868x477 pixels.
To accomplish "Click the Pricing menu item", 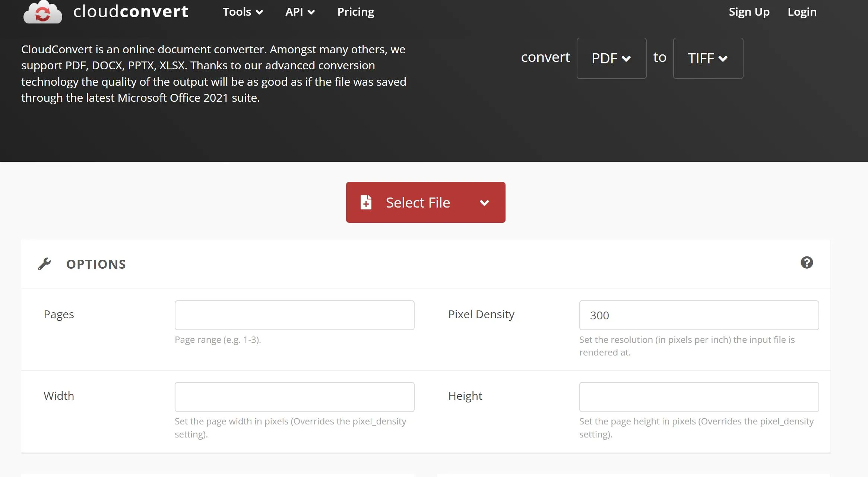I will coord(356,10).
